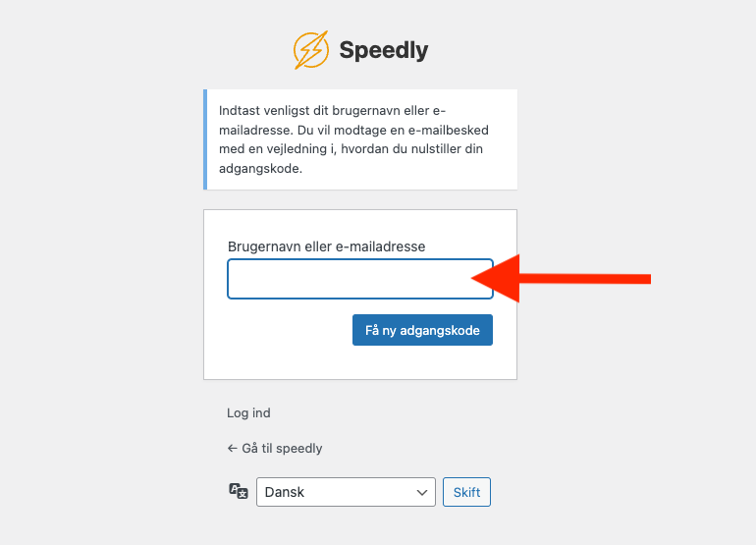Click the Brugernavn eller e-mailadresse label
The width and height of the screenshot is (756, 545).
[326, 246]
